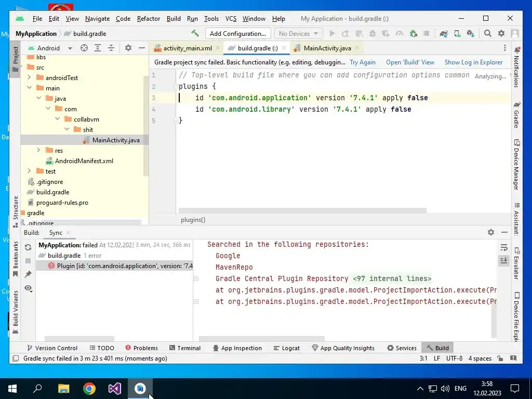
Task: Click Show Log in Explorer link
Action: [x=473, y=62]
